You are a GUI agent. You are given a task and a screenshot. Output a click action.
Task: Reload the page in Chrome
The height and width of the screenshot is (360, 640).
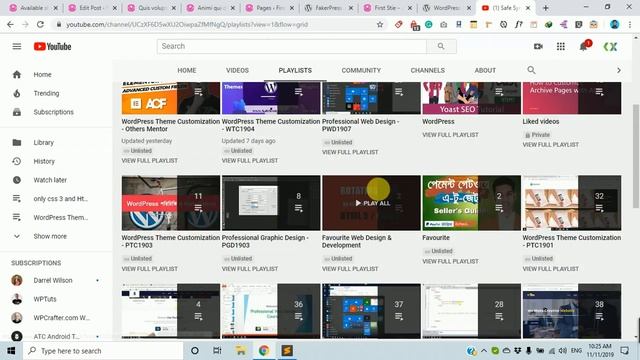point(40,24)
